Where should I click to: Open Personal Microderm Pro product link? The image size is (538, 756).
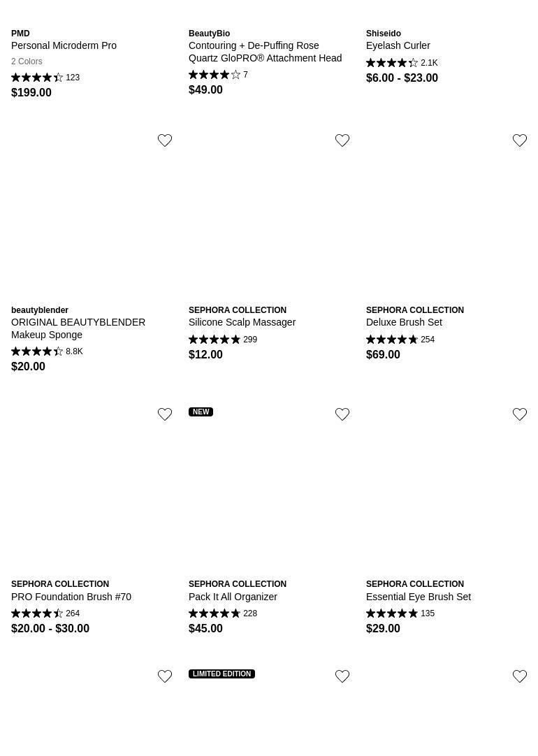[64, 45]
